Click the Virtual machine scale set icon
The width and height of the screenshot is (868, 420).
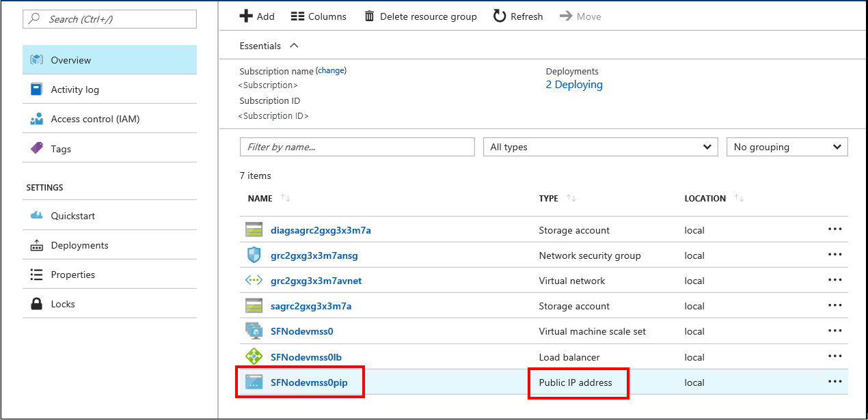click(254, 331)
